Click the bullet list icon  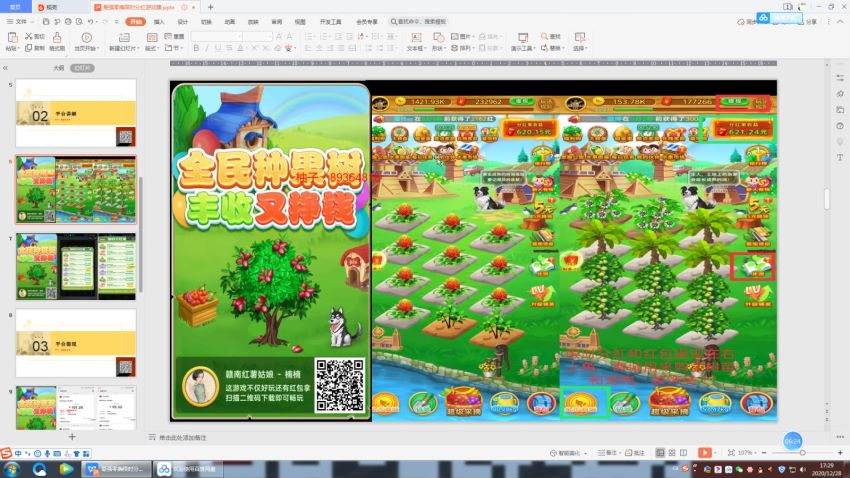tap(308, 36)
